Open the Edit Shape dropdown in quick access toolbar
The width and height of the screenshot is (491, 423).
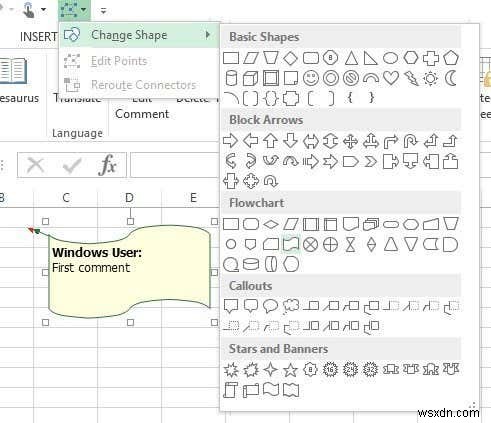74,10
